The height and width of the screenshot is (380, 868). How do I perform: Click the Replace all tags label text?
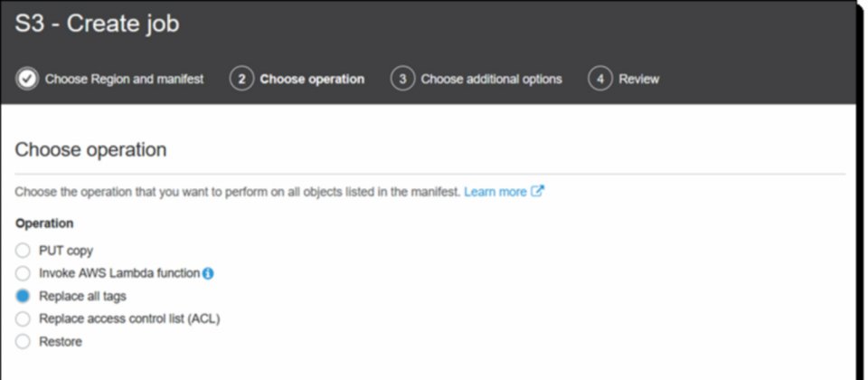click(82, 297)
